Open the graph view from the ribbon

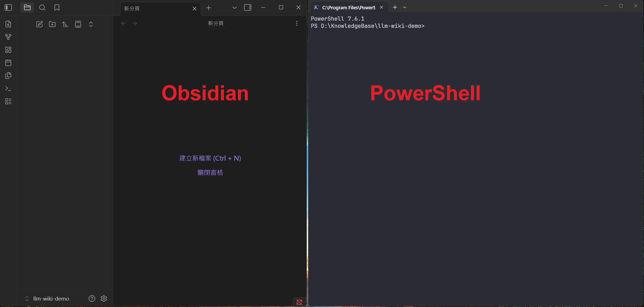pyautogui.click(x=8, y=37)
